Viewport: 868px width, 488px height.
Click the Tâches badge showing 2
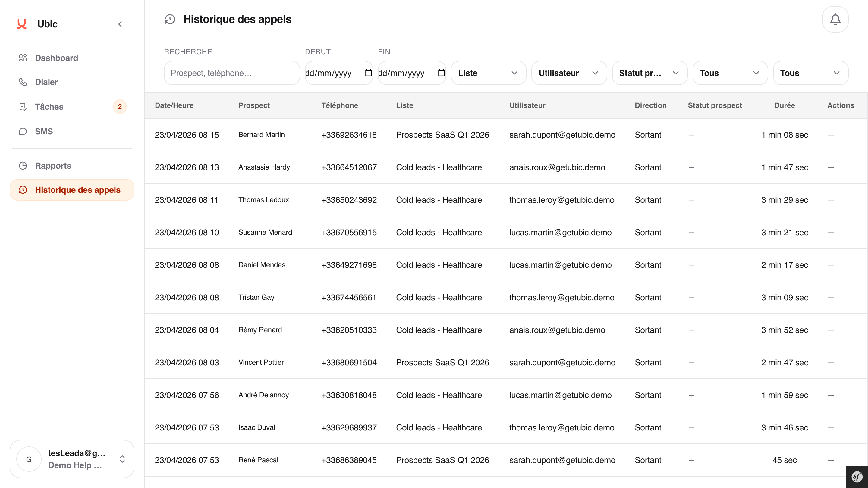(120, 106)
